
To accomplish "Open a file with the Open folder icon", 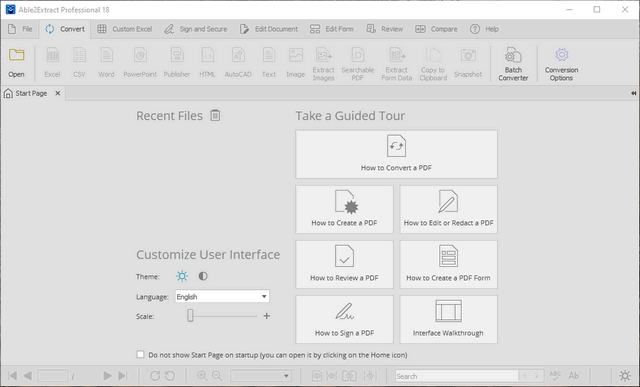I will (16, 62).
